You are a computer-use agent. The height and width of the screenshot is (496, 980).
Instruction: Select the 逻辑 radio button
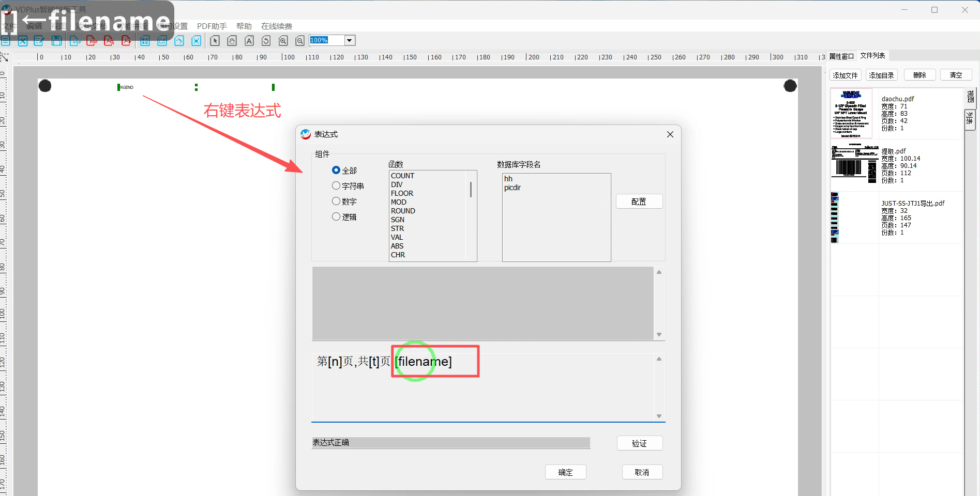coord(336,216)
